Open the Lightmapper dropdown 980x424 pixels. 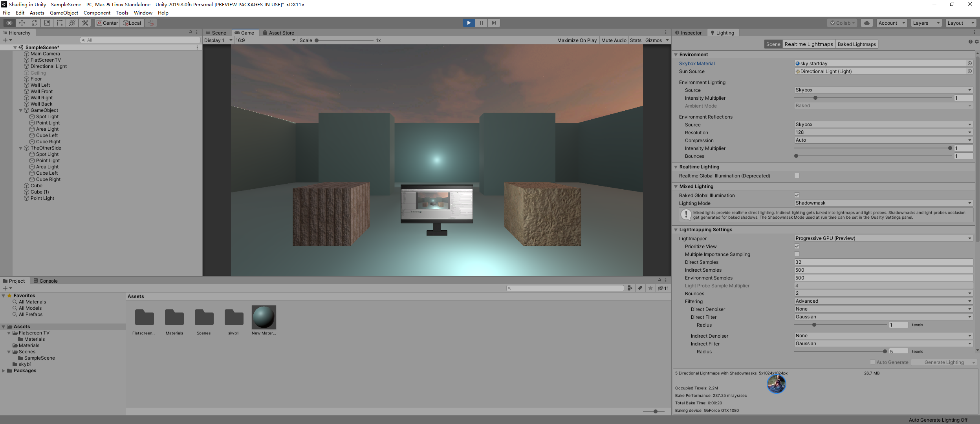coord(883,238)
